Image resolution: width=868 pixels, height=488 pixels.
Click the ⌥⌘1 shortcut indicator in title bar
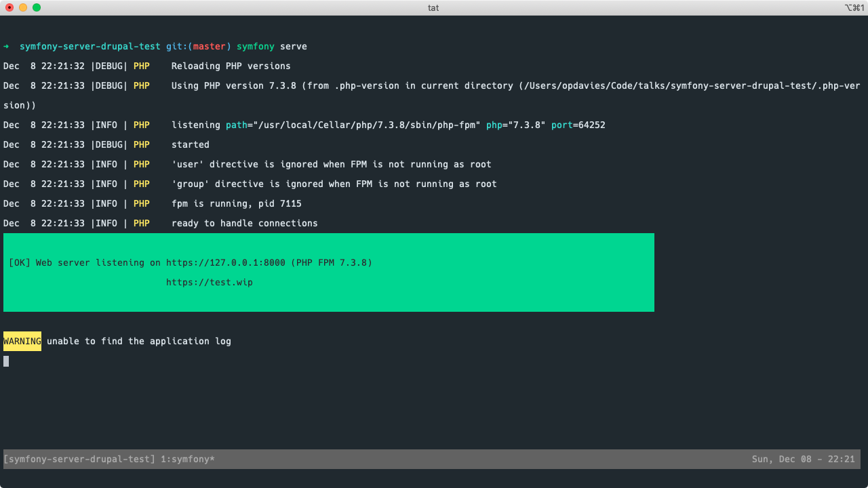click(x=854, y=7)
